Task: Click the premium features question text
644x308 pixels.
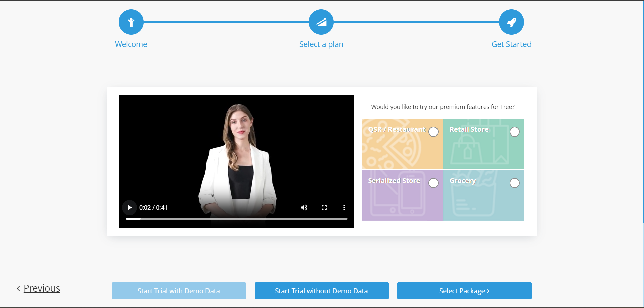Action: pos(443,107)
